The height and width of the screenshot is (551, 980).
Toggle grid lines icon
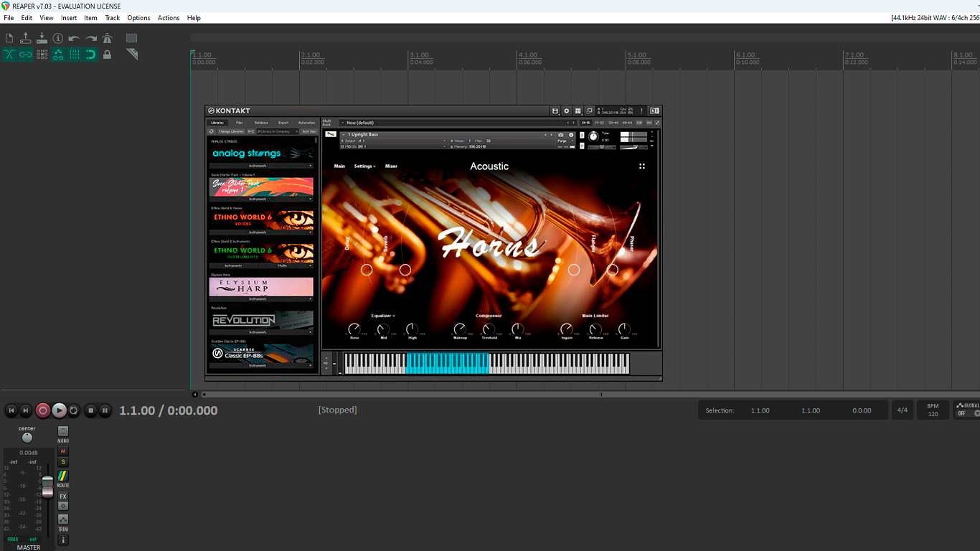pos(74,55)
